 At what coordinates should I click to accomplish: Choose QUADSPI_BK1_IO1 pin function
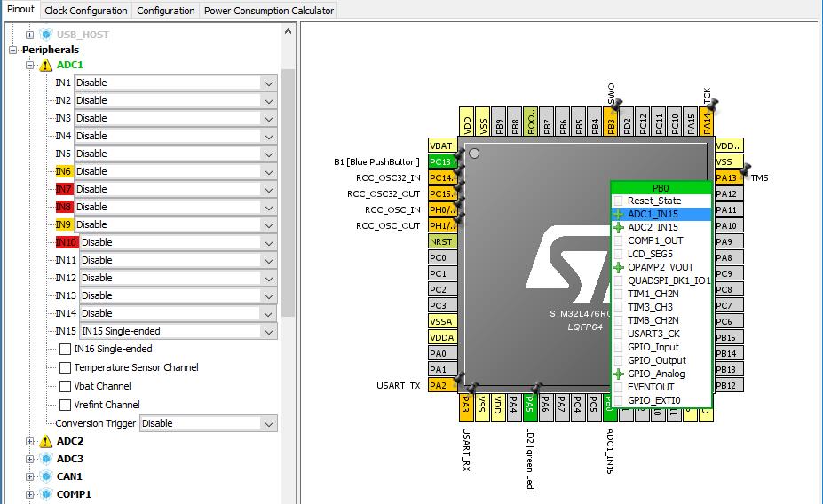pos(661,280)
